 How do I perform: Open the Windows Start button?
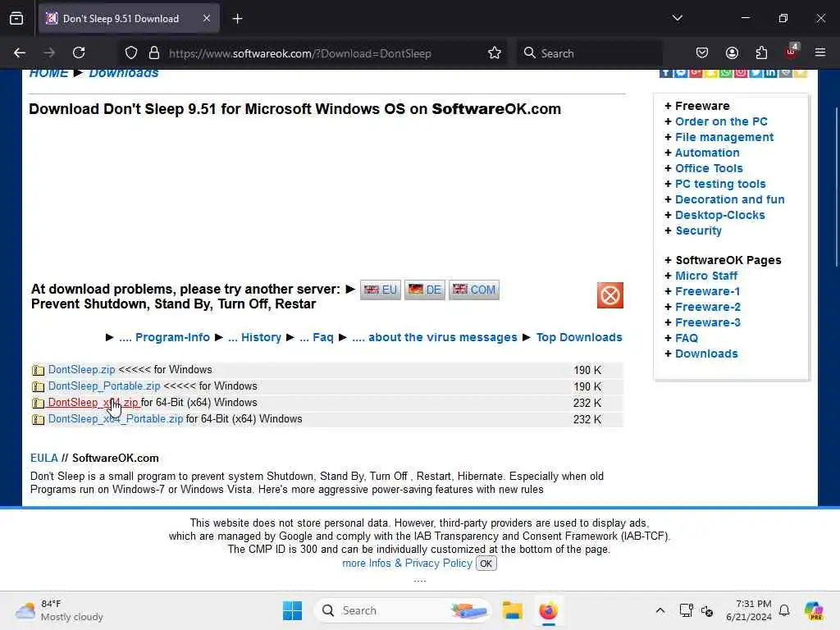293,610
